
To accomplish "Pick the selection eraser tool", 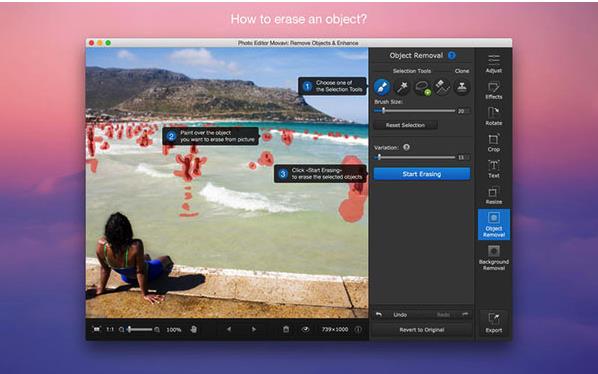I will [442, 87].
